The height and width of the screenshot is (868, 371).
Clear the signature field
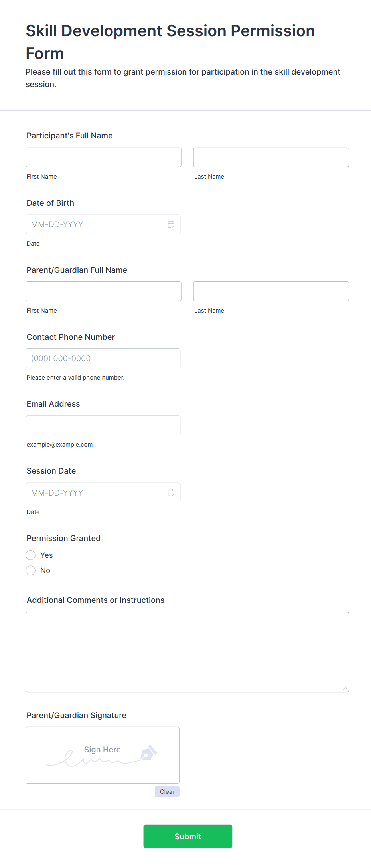[167, 792]
